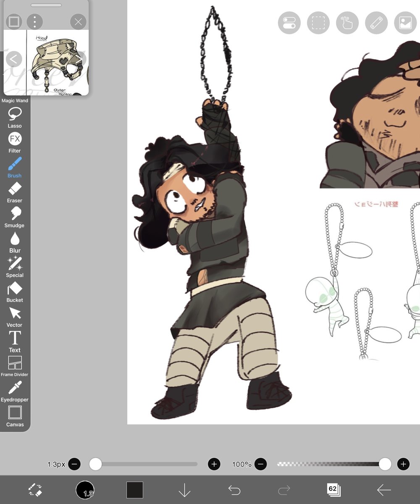Adjust the brush thickness slider
The image size is (420, 504).
point(144,464)
